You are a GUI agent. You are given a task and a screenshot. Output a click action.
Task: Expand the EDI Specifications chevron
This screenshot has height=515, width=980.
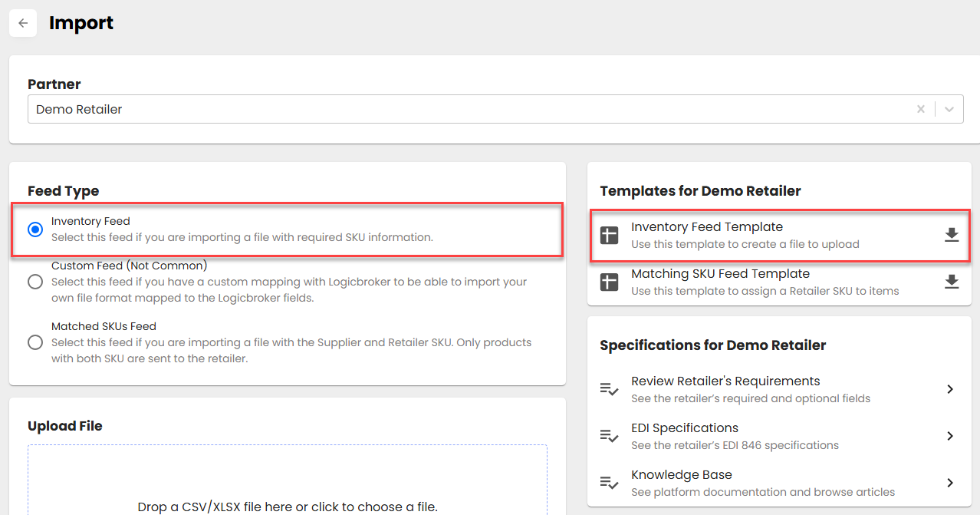pyautogui.click(x=950, y=436)
